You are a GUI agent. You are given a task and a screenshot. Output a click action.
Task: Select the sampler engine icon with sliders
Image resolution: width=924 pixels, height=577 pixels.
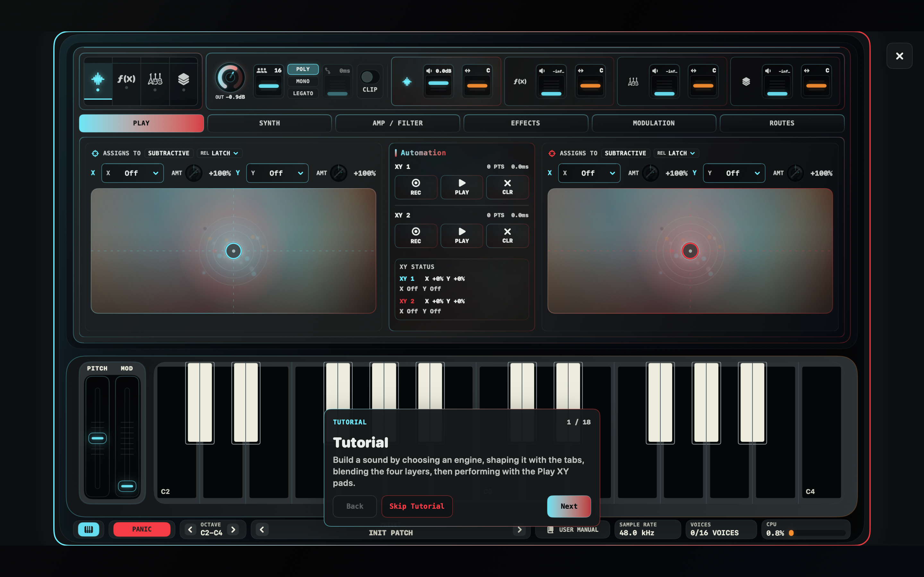coord(155,79)
